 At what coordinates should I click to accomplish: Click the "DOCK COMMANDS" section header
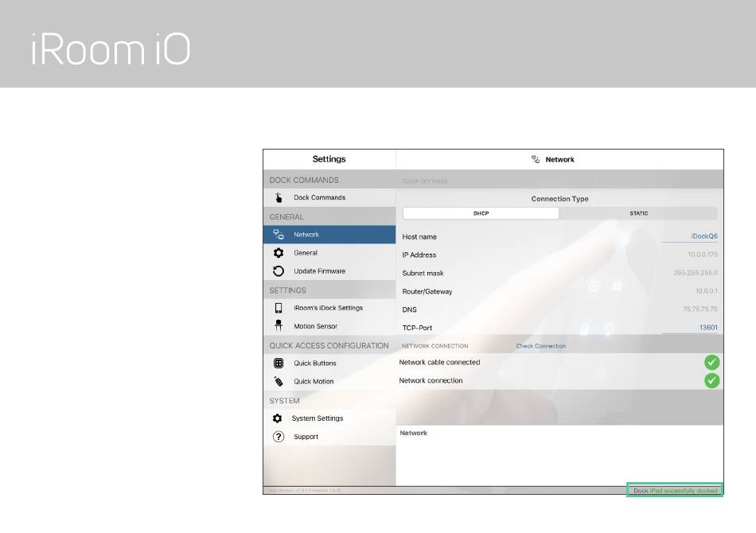click(304, 181)
